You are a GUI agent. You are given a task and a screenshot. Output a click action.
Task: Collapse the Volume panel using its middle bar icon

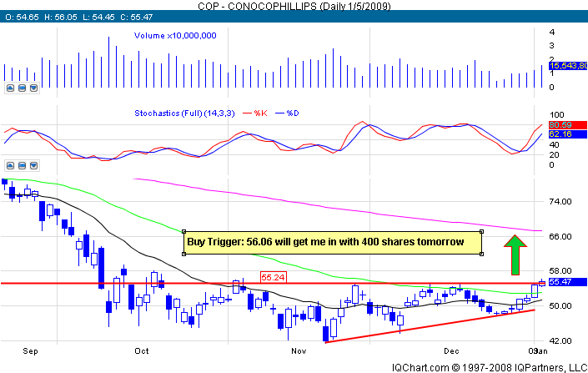click(23, 88)
